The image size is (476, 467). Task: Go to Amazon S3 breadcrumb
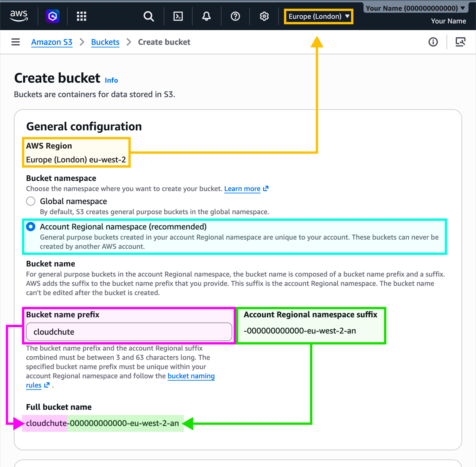pyautogui.click(x=52, y=42)
